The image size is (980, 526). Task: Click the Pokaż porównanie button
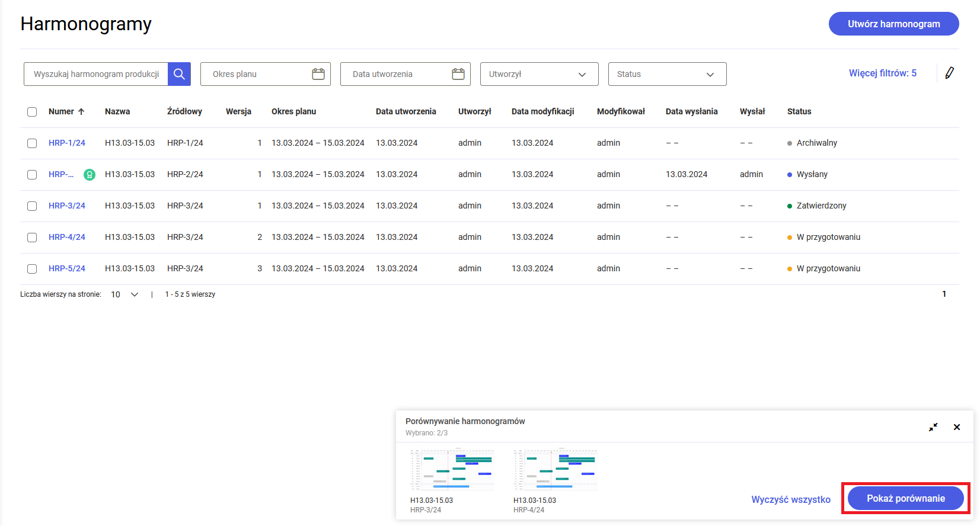pyautogui.click(x=905, y=498)
